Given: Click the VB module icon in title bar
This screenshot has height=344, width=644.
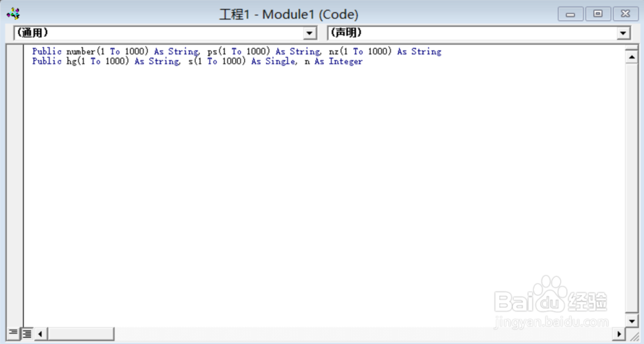Looking at the screenshot, I should click(x=13, y=14).
